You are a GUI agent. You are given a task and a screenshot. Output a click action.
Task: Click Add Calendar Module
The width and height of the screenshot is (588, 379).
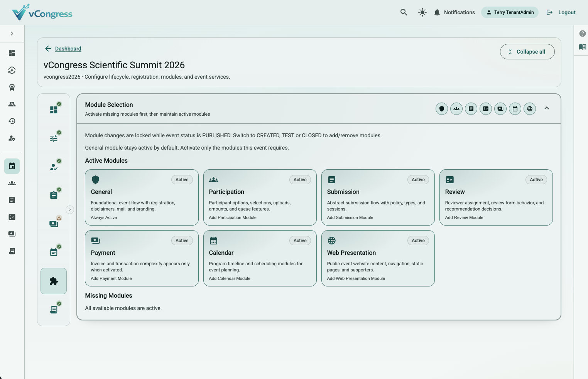(230, 278)
